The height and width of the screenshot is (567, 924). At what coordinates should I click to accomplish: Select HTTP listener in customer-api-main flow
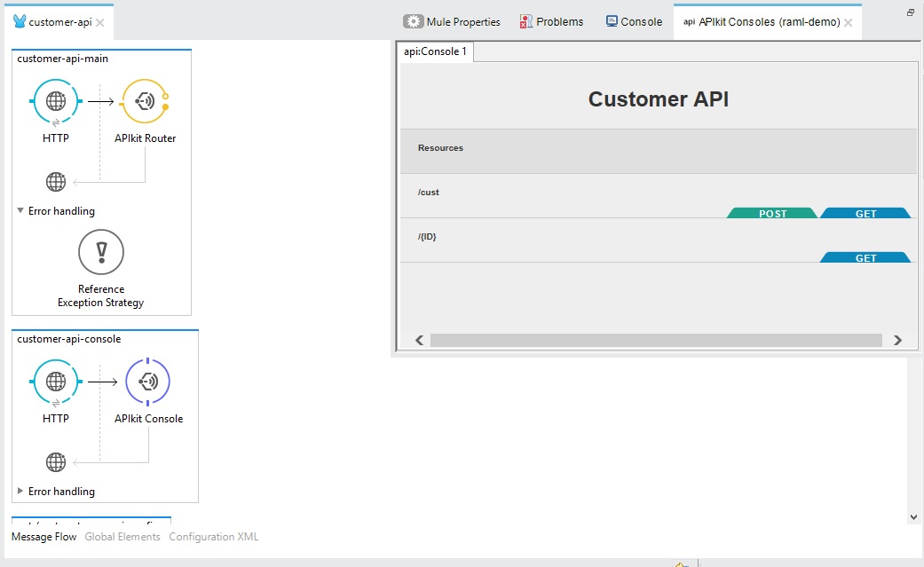56,101
